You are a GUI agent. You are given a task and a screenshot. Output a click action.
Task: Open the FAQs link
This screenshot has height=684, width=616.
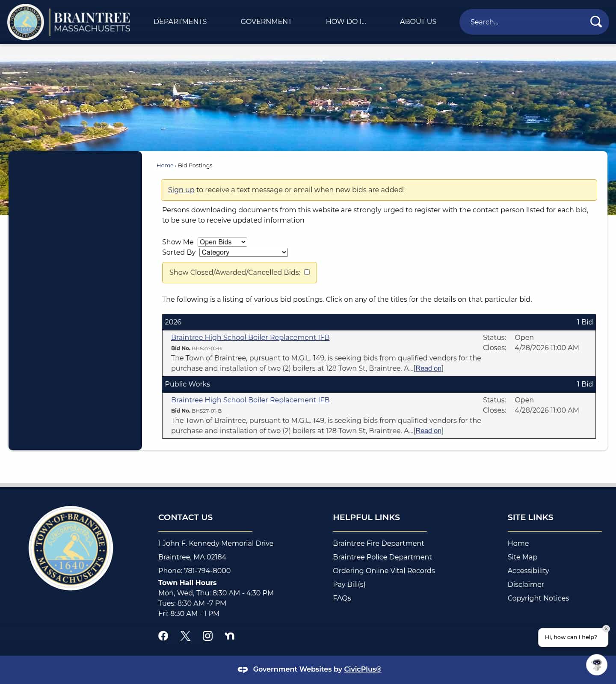[x=342, y=598]
